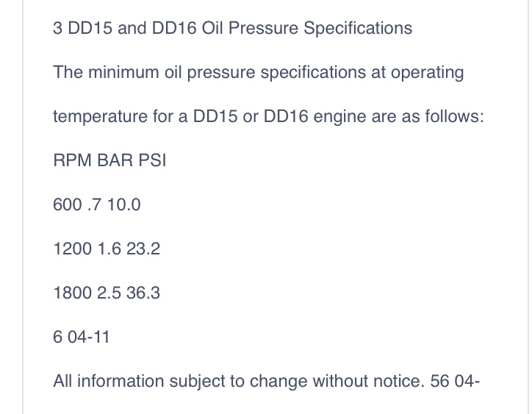The width and height of the screenshot is (532, 414).
Task: Click the RPM BAR PSI header row
Action: coord(109,160)
